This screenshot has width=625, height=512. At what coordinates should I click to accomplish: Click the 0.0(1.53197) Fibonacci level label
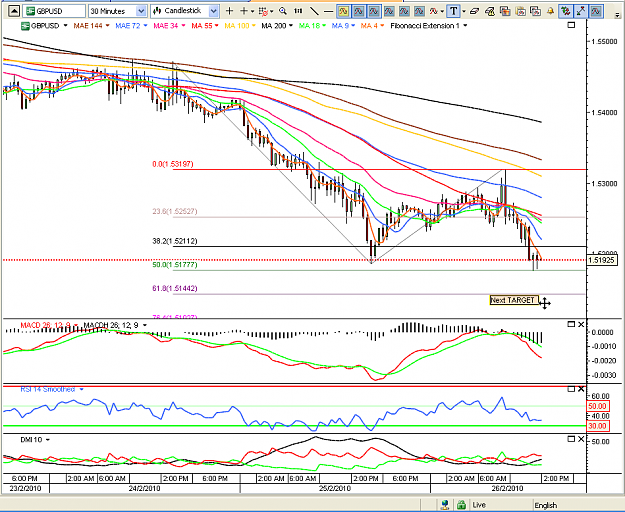click(173, 164)
